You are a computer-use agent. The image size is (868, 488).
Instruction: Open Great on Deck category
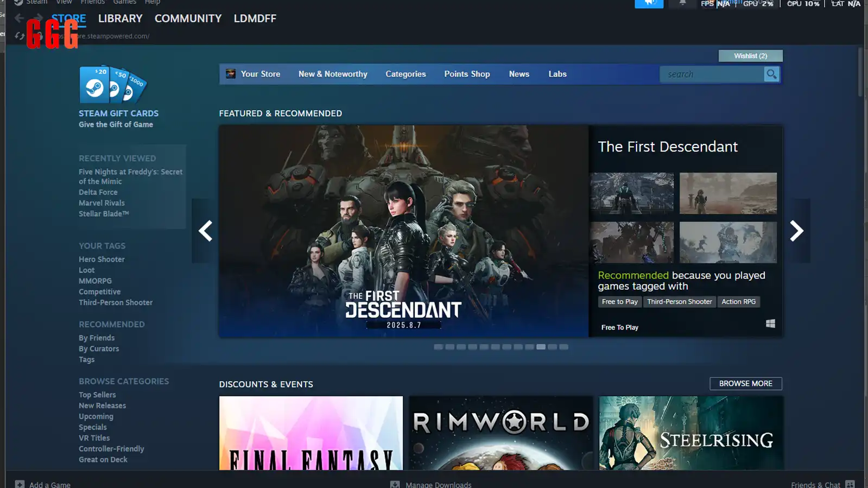(x=103, y=460)
